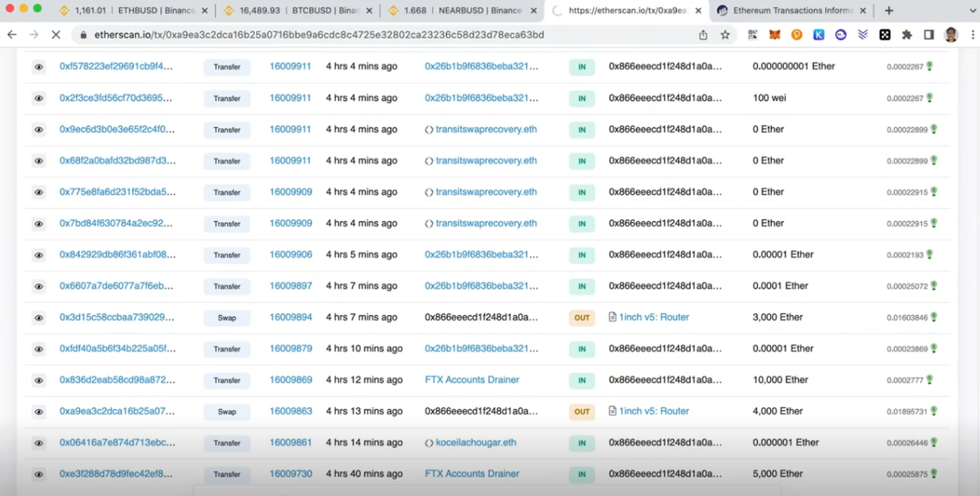Stop page loading with X button
Image resolution: width=980 pixels, height=496 pixels.
[56, 35]
